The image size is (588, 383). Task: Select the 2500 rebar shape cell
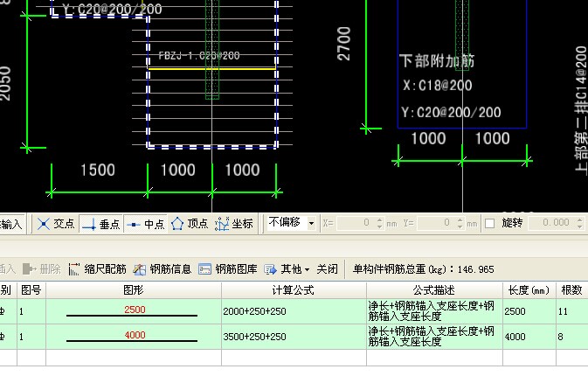134,311
